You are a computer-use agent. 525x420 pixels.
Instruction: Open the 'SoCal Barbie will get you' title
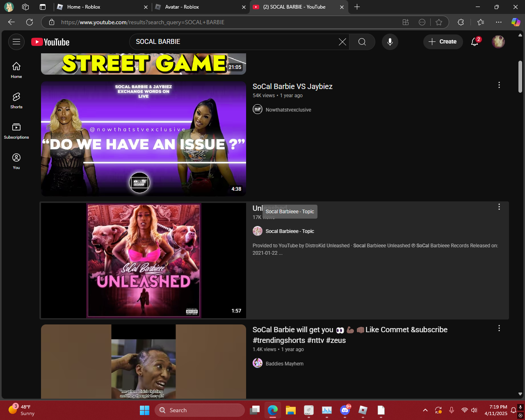pos(350,335)
